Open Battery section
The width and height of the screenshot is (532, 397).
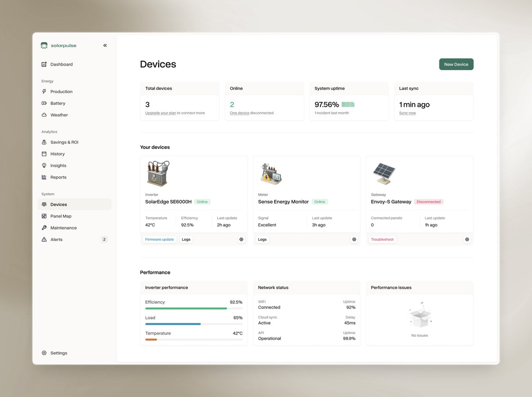74,103
